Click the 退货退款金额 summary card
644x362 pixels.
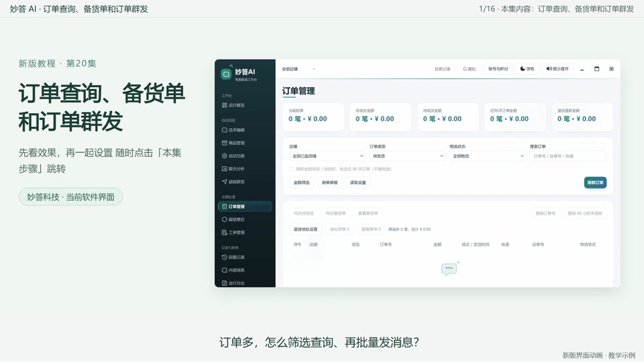click(582, 117)
